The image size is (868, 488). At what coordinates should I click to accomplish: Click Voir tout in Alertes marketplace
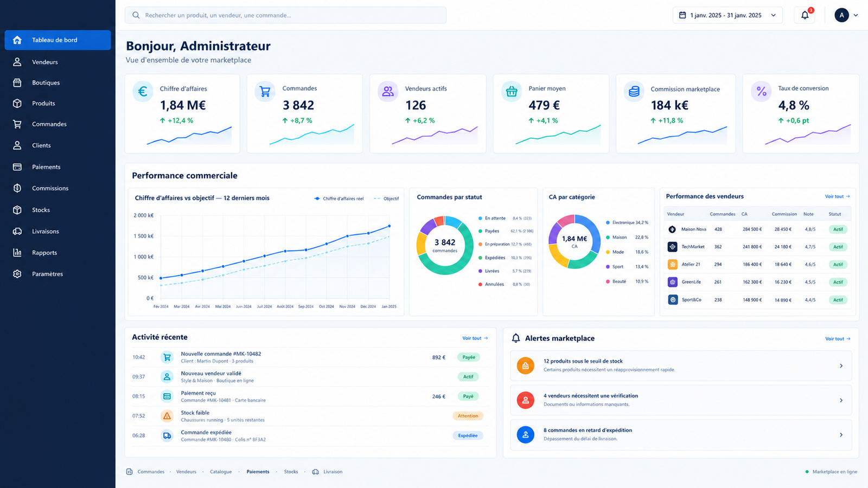click(x=838, y=339)
